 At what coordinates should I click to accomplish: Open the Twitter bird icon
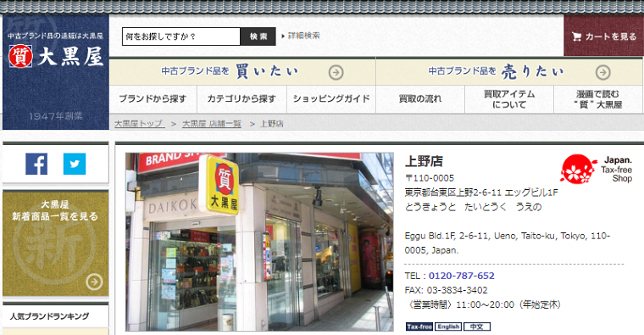click(75, 164)
